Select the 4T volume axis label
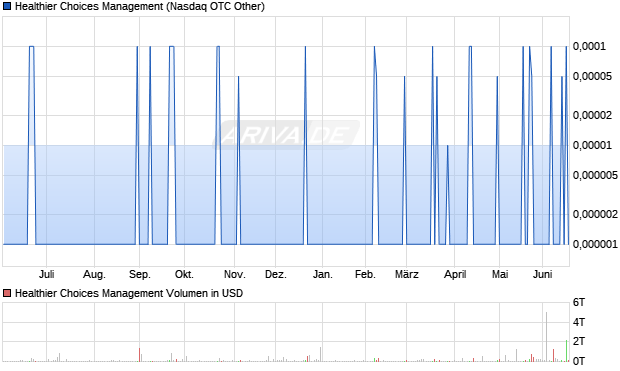620x371 pixels. (x=579, y=322)
